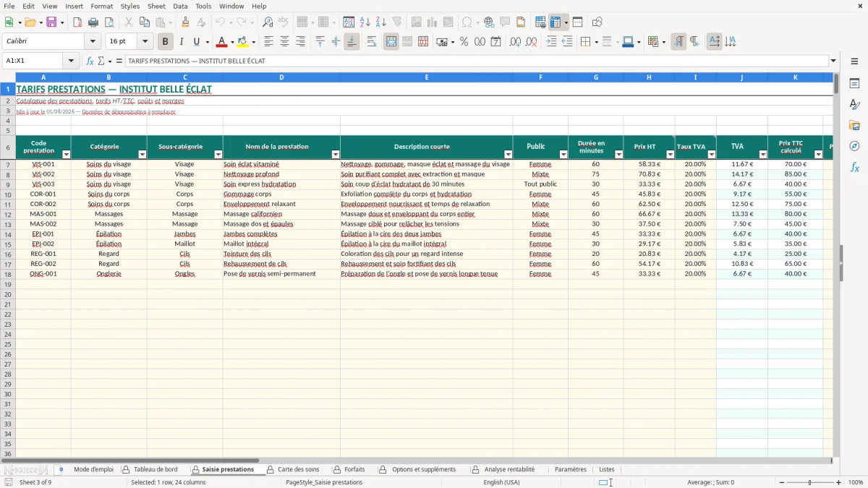
Task: Insert a chart from the toolbar
Action: (x=433, y=22)
